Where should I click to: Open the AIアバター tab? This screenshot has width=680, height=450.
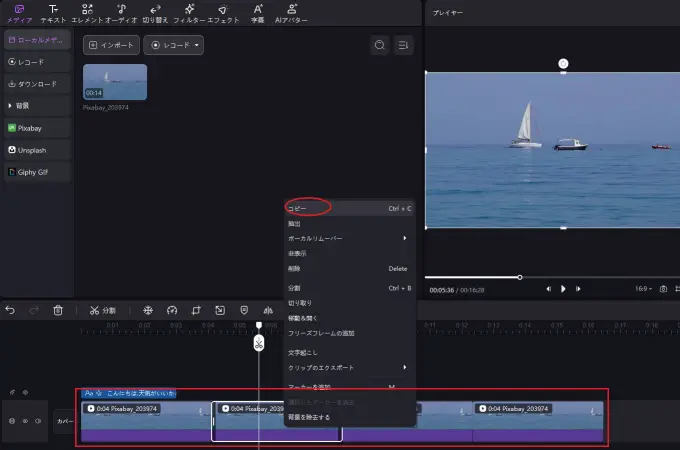point(291,13)
